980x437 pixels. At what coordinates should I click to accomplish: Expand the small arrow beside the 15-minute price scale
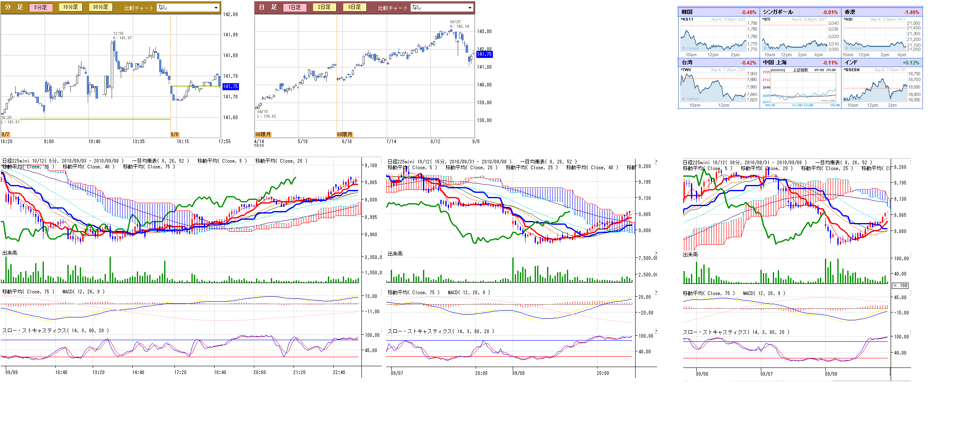pos(656,162)
